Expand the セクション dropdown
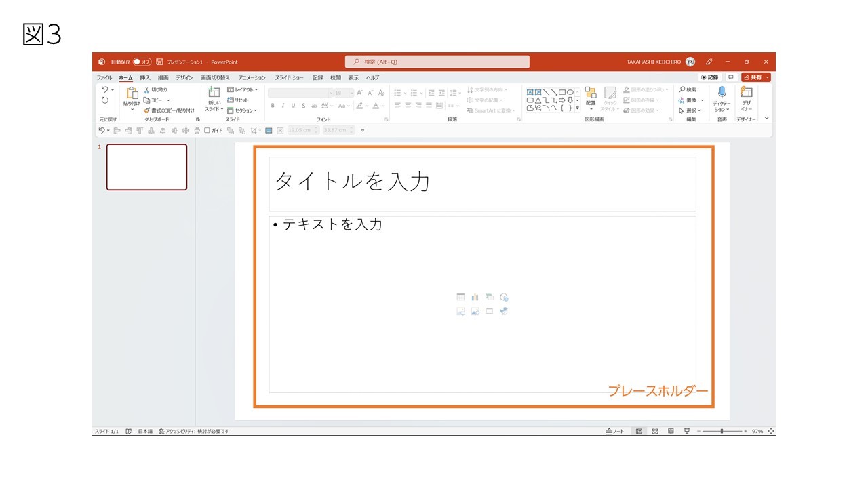868x488 pixels. click(243, 110)
